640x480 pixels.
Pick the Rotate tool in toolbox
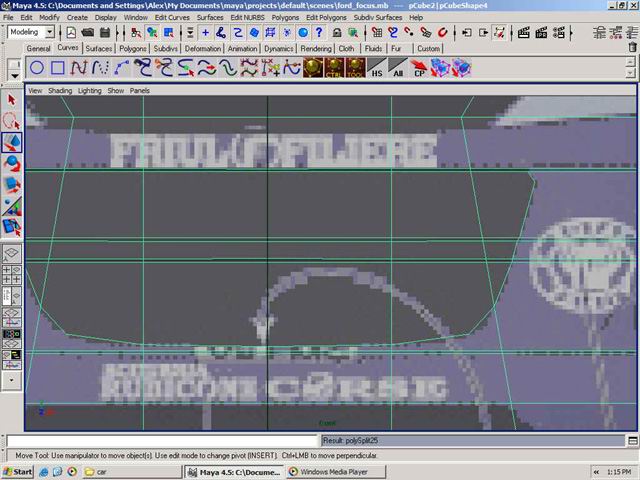pos(12,164)
